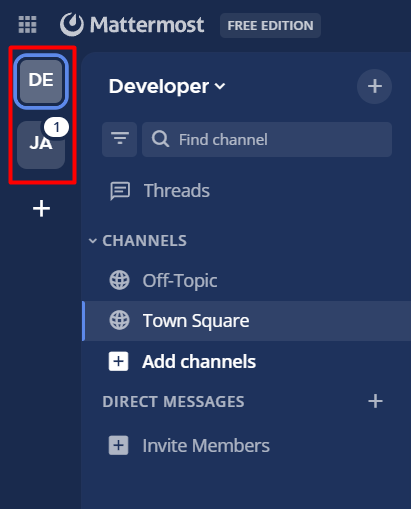
Task: Open the Developer team dropdown menu
Action: [x=167, y=87]
